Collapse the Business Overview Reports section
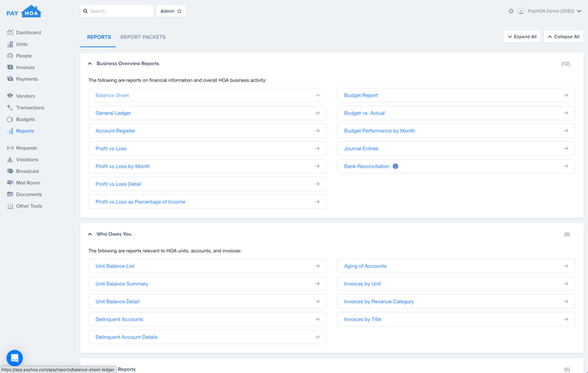Image resolution: width=588 pixels, height=373 pixels. pos(89,63)
